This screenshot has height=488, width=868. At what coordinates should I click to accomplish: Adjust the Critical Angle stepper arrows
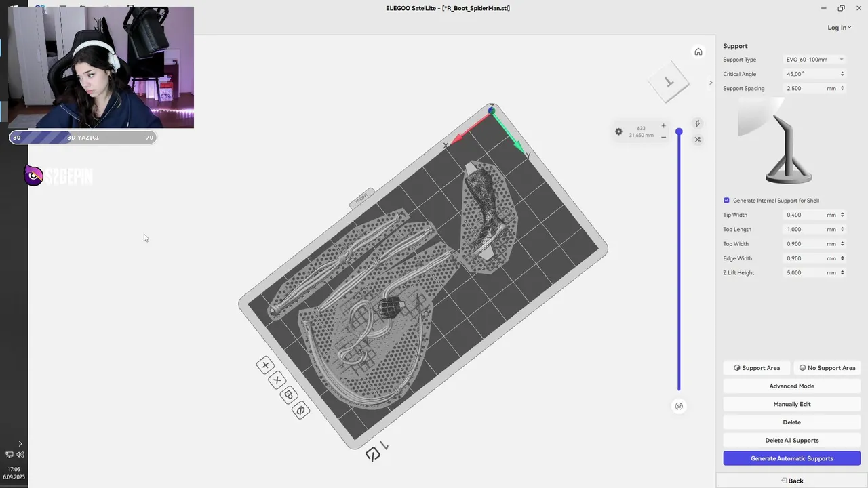pos(842,74)
